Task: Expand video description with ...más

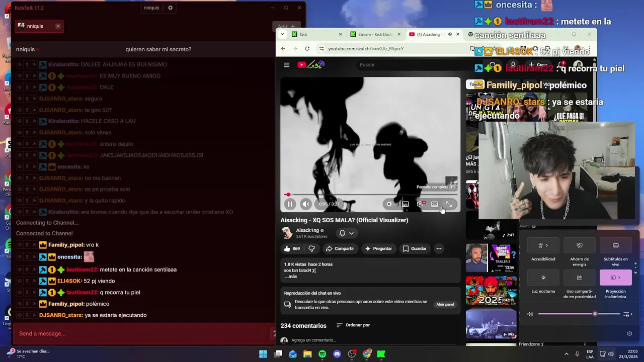Action: (x=291, y=277)
